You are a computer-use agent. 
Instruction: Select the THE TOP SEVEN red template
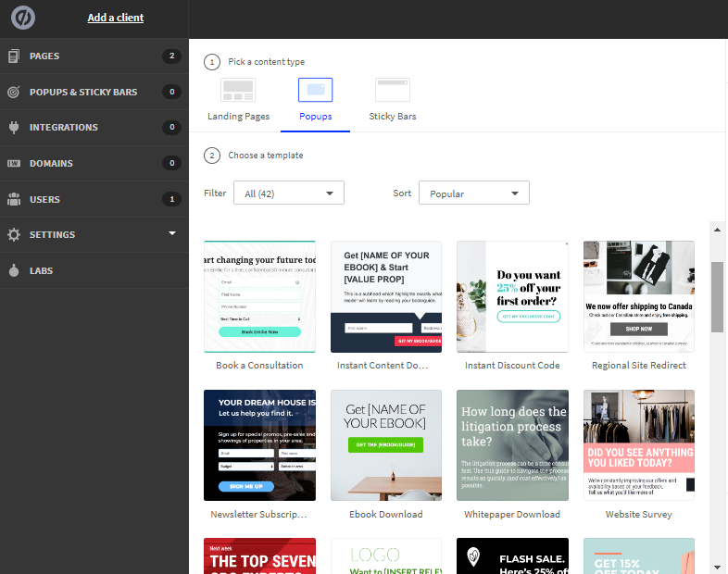pos(259,555)
